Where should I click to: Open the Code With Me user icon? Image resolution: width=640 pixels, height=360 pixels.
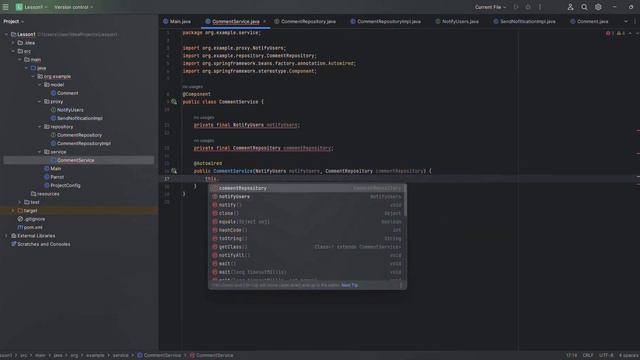point(570,7)
